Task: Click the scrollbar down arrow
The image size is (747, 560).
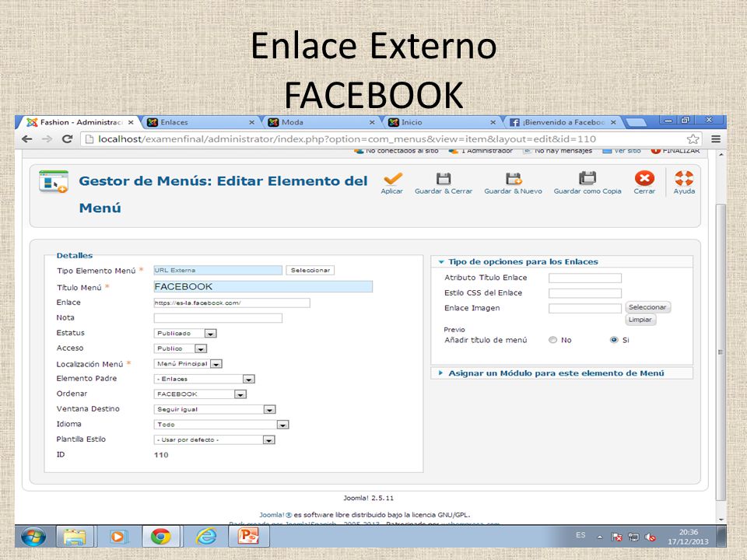Action: pyautogui.click(x=721, y=520)
